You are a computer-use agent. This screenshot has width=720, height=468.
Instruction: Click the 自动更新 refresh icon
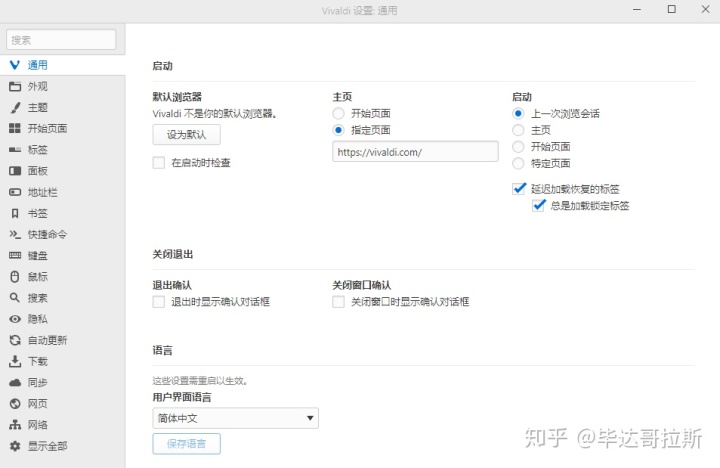pos(15,340)
